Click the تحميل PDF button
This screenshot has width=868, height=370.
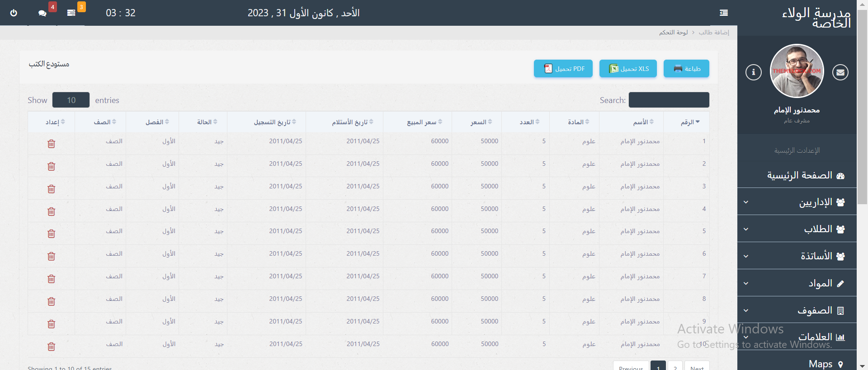coord(563,69)
